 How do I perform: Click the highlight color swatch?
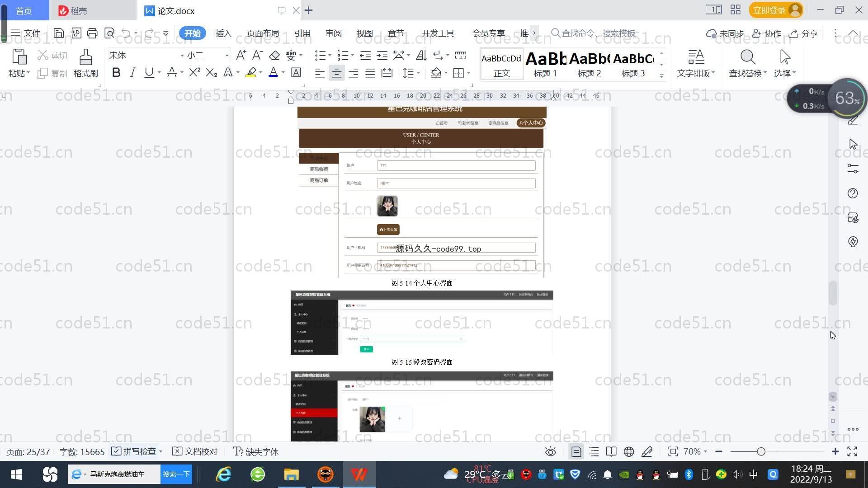coord(251,72)
